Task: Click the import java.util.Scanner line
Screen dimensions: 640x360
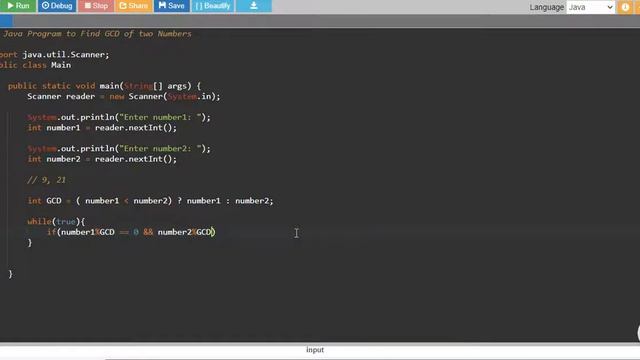Action: point(55,55)
